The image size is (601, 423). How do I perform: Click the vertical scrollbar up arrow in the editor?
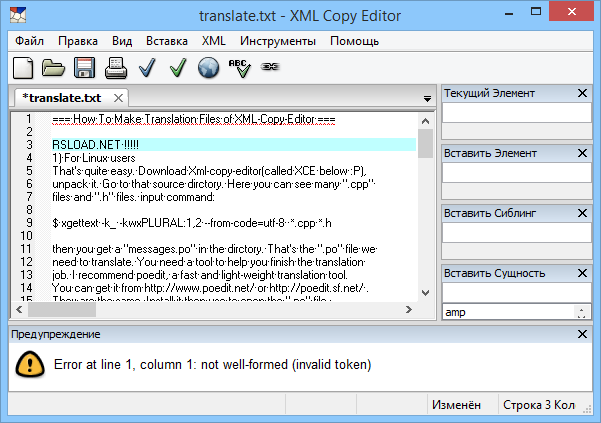[425, 121]
